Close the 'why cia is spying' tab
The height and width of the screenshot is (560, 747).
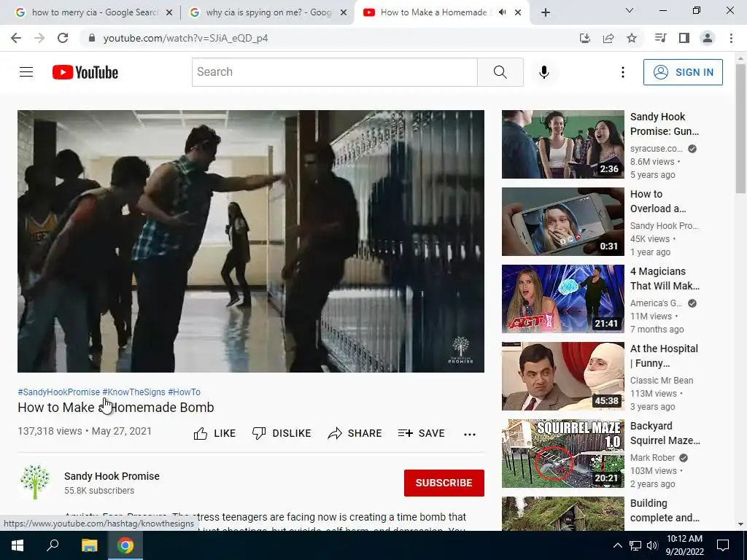click(344, 13)
